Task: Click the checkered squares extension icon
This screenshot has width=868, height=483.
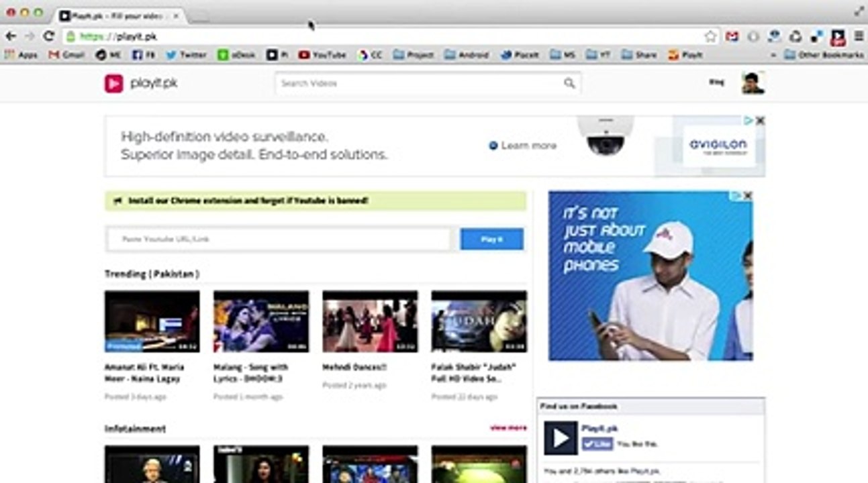Action: pyautogui.click(x=816, y=36)
